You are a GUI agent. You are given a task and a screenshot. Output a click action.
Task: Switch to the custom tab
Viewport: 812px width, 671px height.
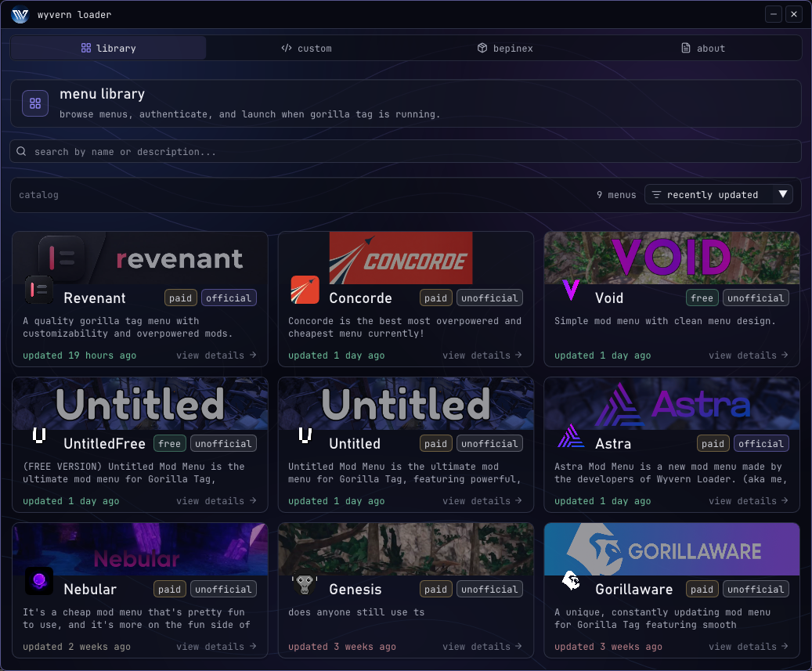[306, 48]
